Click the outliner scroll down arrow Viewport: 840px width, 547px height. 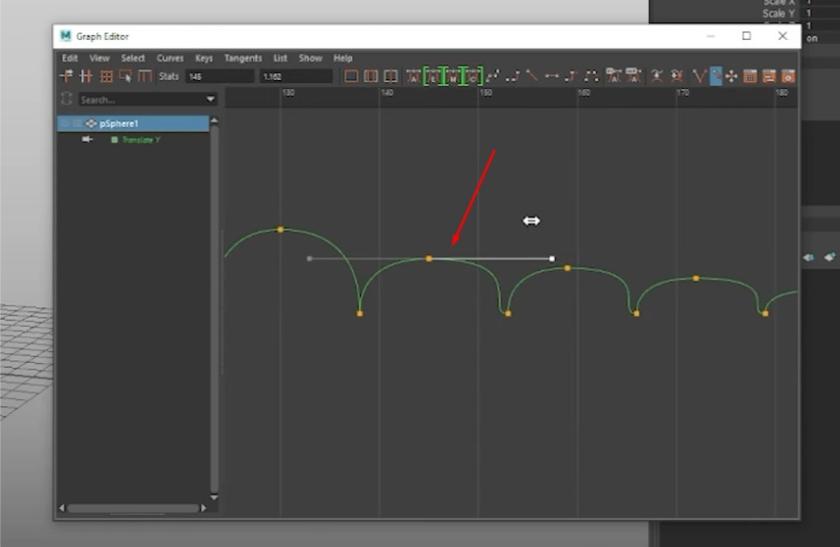[x=214, y=497]
